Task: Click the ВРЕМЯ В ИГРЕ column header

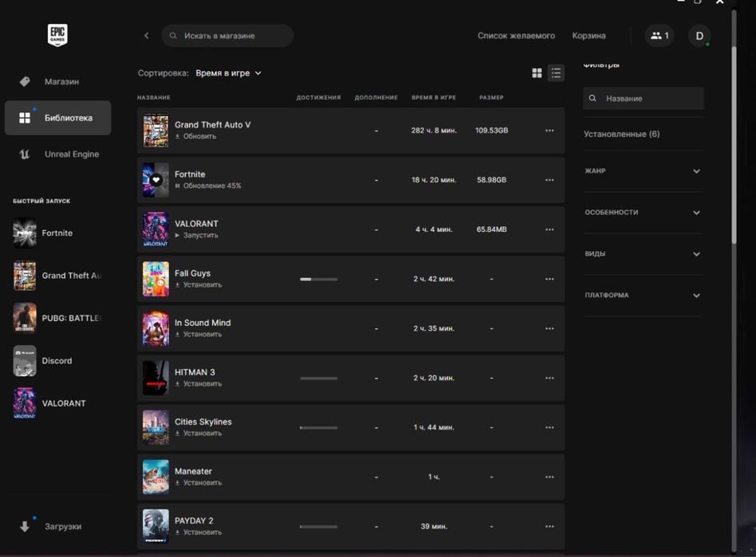Action: pyautogui.click(x=434, y=97)
